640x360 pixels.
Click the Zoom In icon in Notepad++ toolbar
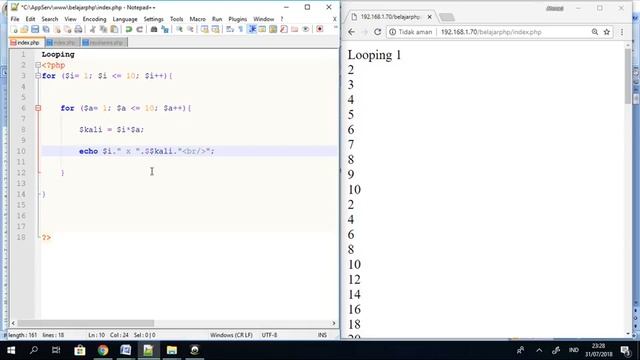coord(179,29)
